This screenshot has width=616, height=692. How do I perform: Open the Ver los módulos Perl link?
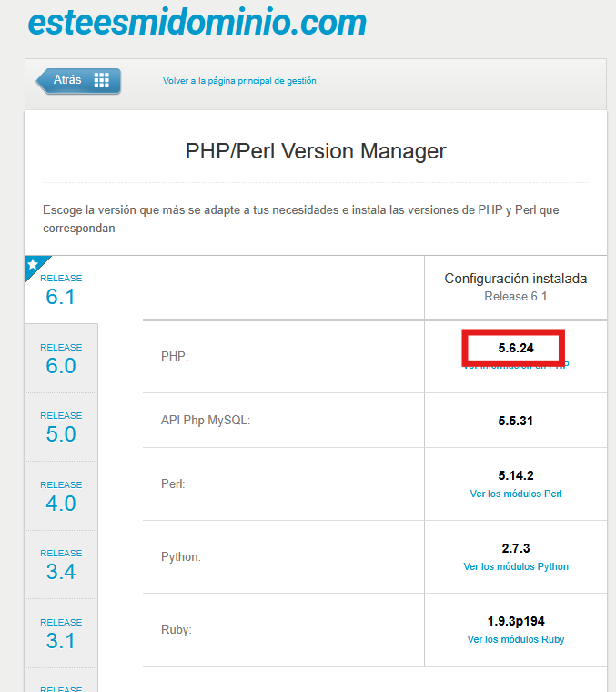coord(516,494)
